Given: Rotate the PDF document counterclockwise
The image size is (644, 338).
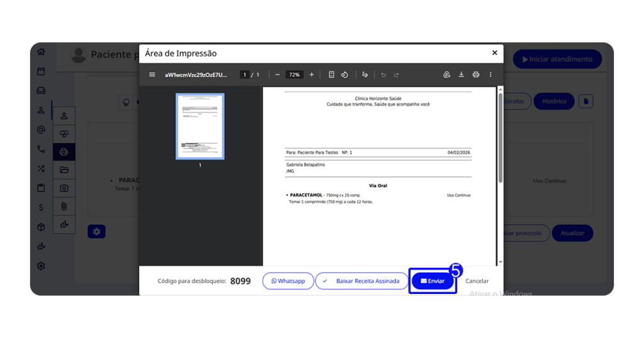Looking at the screenshot, I should (345, 75).
